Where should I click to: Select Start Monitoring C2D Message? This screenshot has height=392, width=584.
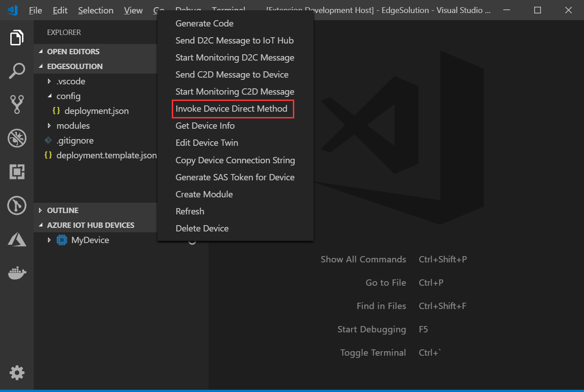235,91
